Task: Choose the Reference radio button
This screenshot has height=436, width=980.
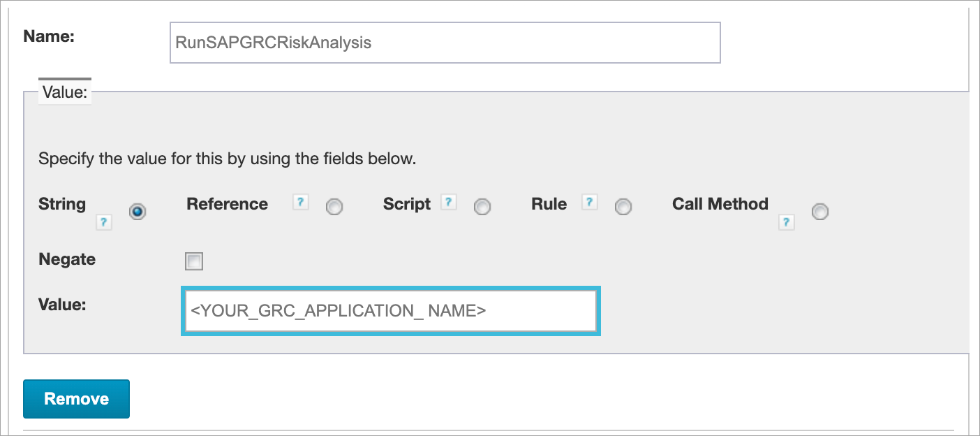Action: coord(334,208)
